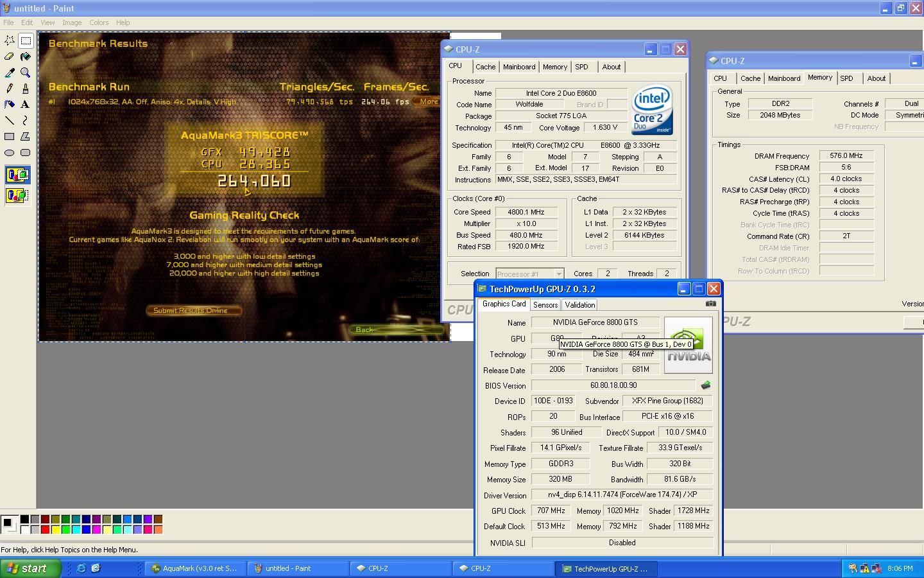Viewport: 924px width, 578px height.
Task: Click the GPU-Z screenshot camera icon
Action: coord(710,304)
